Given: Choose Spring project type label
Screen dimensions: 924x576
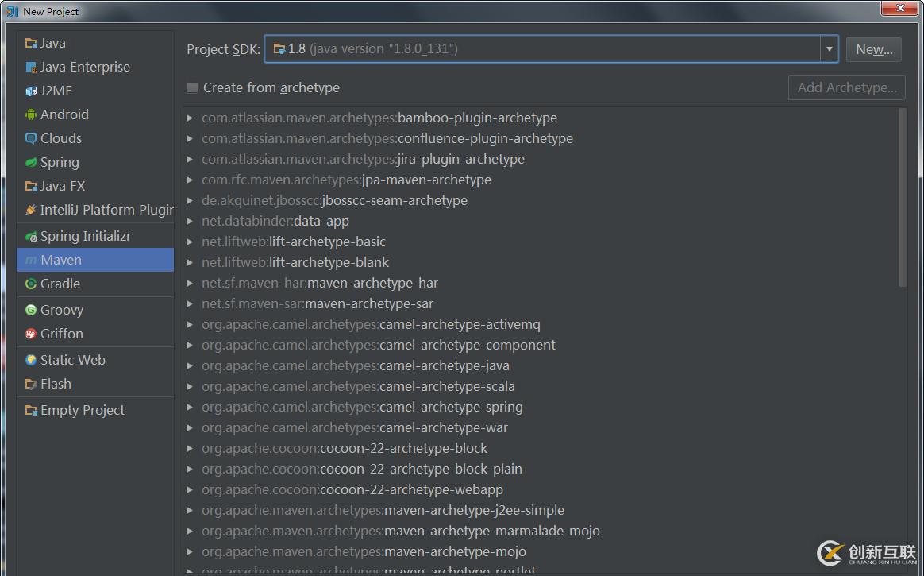Looking at the screenshot, I should (x=60, y=162).
